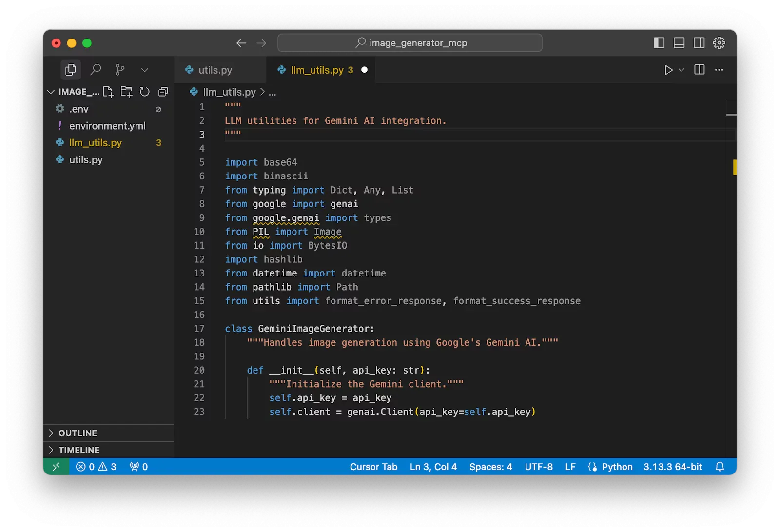This screenshot has height=532, width=780.
Task: Open the Explorer view in the sidebar
Action: point(71,70)
